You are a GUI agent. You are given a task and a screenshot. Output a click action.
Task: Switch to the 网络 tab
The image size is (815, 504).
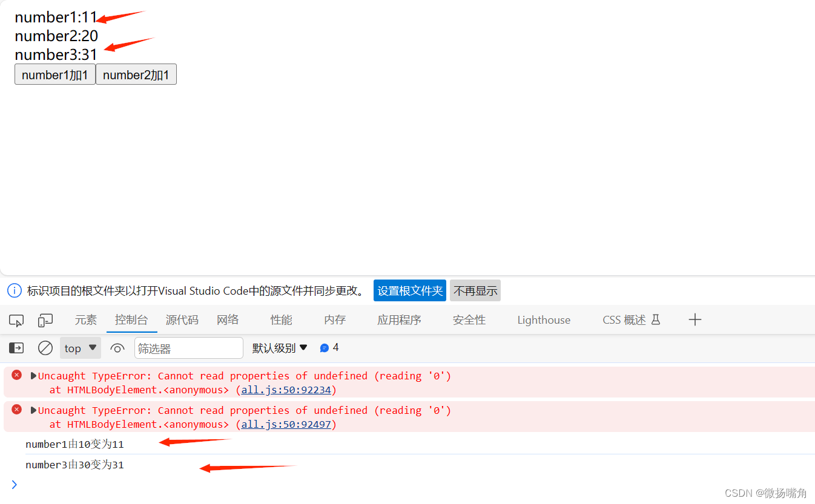pos(228,320)
